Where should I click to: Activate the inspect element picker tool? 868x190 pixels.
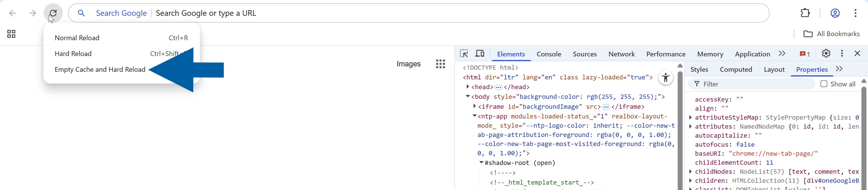click(x=464, y=54)
